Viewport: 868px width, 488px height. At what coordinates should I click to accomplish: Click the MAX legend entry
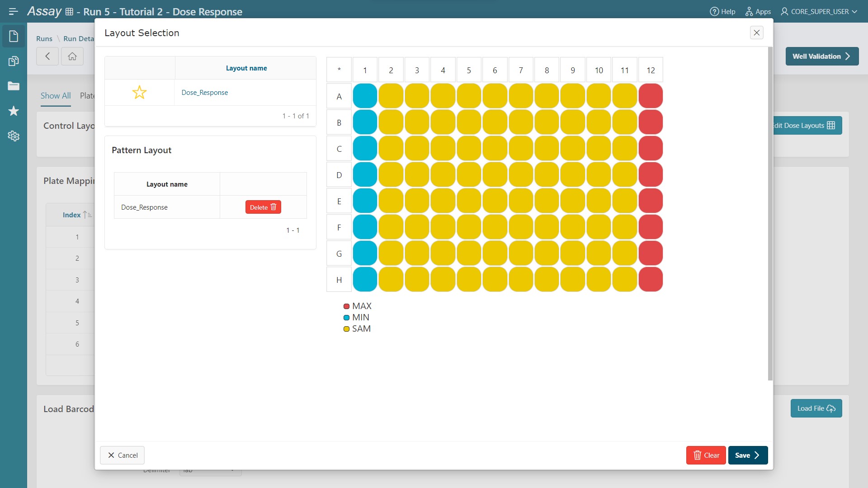click(x=358, y=306)
